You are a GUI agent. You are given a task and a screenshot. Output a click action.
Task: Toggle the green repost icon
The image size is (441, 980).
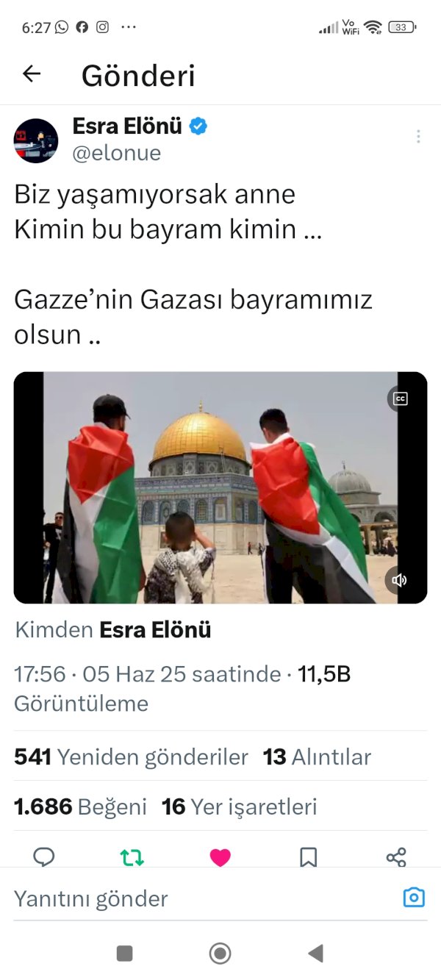132,856
